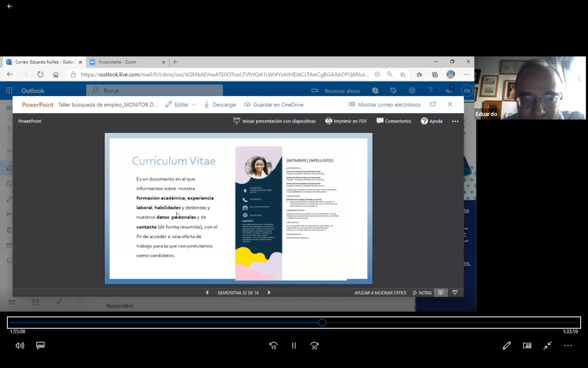The height and width of the screenshot is (368, 588).
Task: Click Descargar to download the file
Action: point(220,105)
